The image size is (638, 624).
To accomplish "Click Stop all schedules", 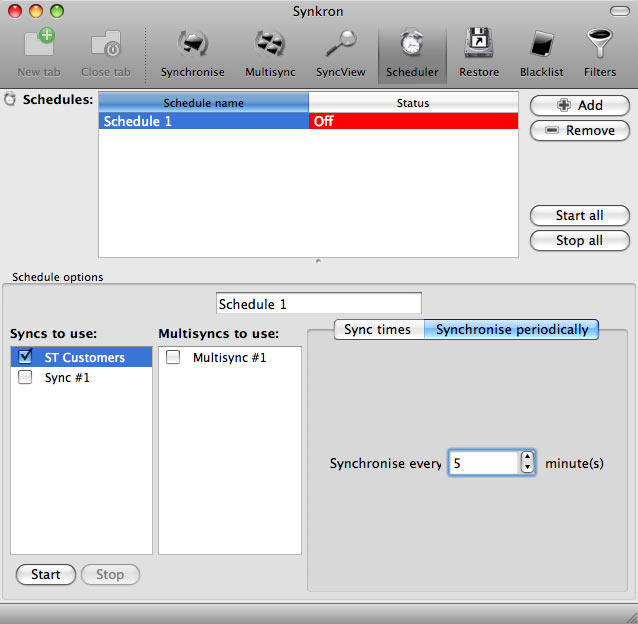I will [580, 241].
